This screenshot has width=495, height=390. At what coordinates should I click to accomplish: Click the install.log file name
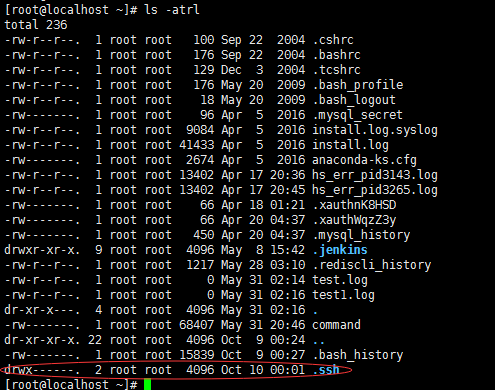(x=350, y=145)
